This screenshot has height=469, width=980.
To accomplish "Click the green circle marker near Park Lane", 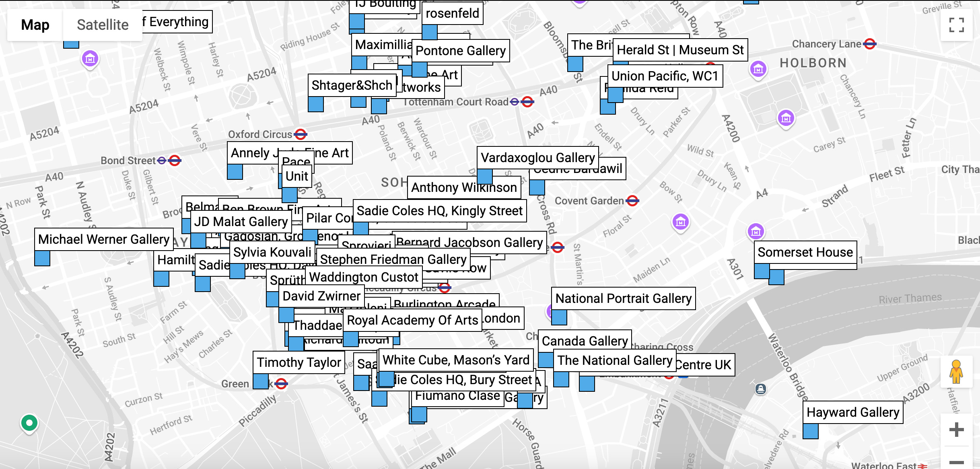I will click(x=29, y=423).
